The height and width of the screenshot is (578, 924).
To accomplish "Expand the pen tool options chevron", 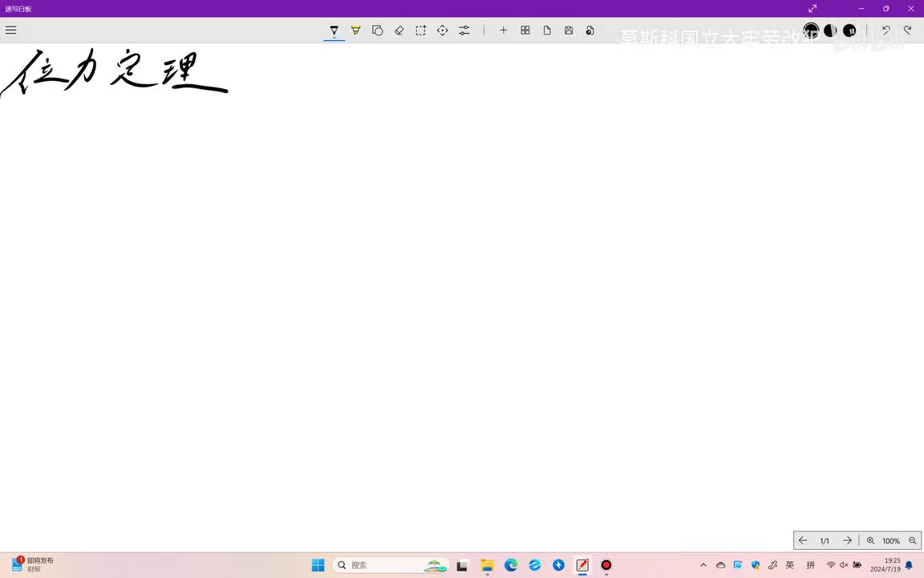I will click(x=334, y=38).
